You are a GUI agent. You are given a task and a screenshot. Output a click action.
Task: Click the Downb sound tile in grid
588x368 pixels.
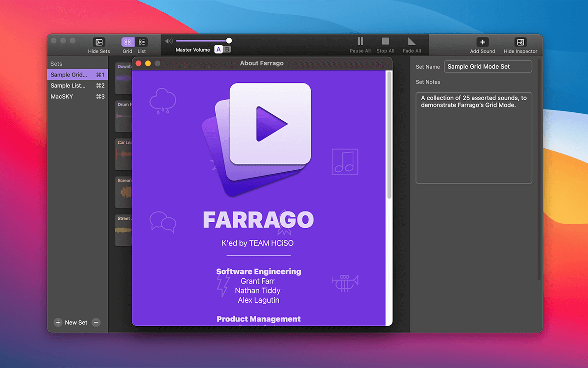click(x=123, y=78)
